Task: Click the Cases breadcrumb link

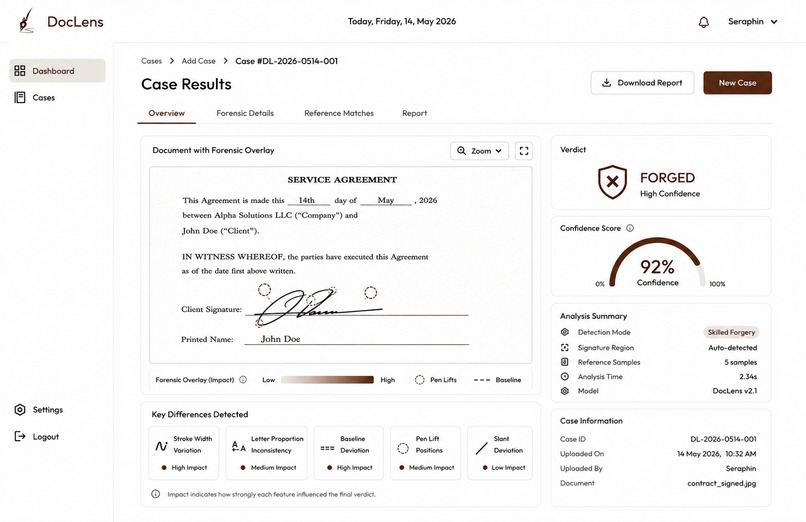Action: (x=151, y=61)
